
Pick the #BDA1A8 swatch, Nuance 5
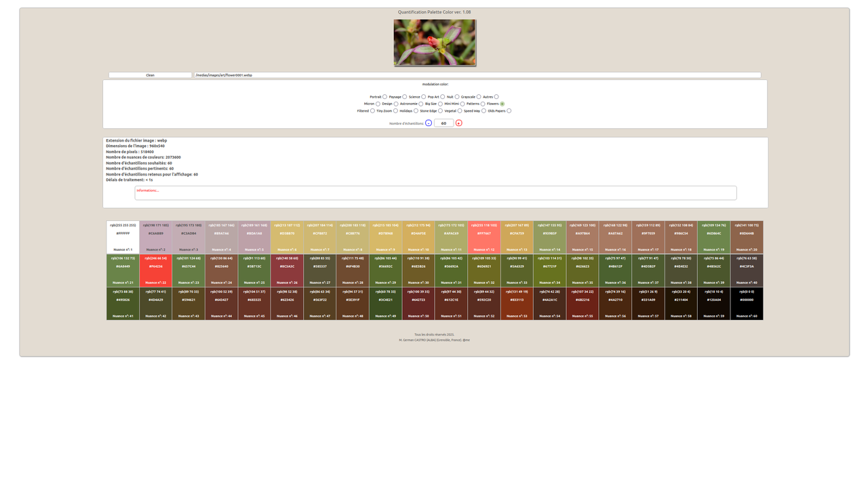254,237
